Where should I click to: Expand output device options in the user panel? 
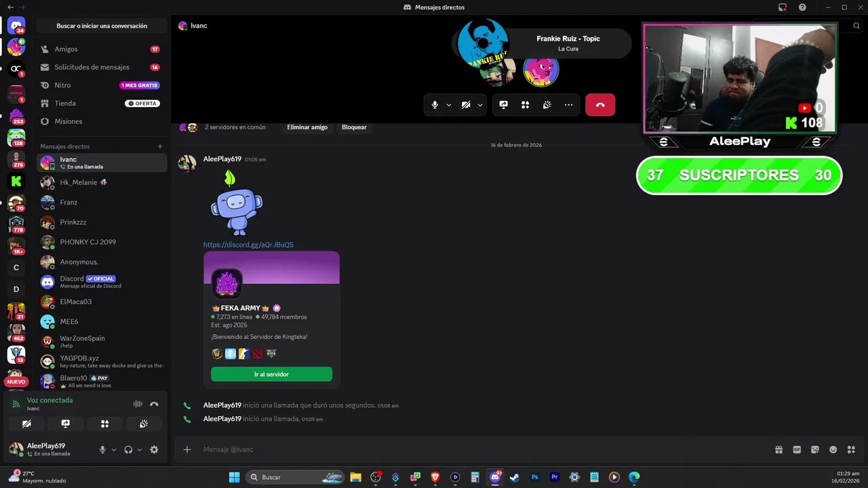pos(140,449)
